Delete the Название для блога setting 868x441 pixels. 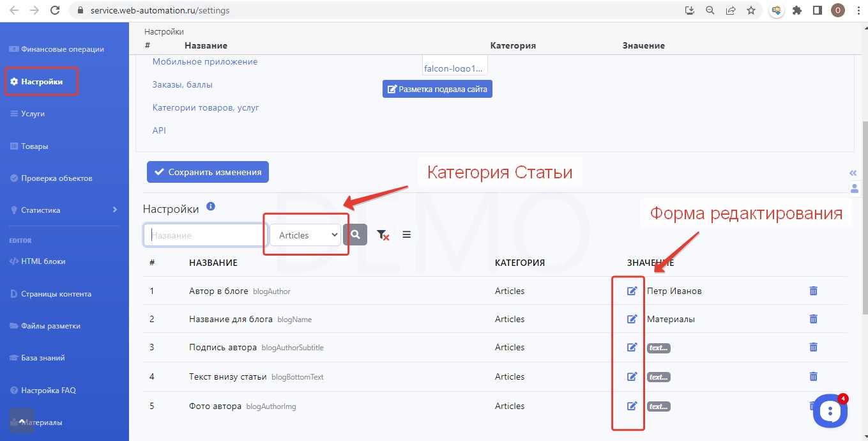tap(813, 319)
